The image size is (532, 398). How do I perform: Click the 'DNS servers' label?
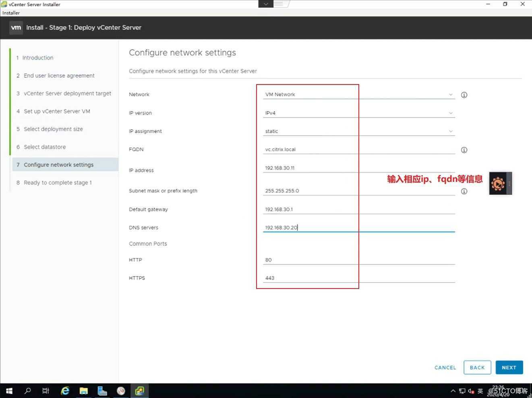click(x=143, y=228)
